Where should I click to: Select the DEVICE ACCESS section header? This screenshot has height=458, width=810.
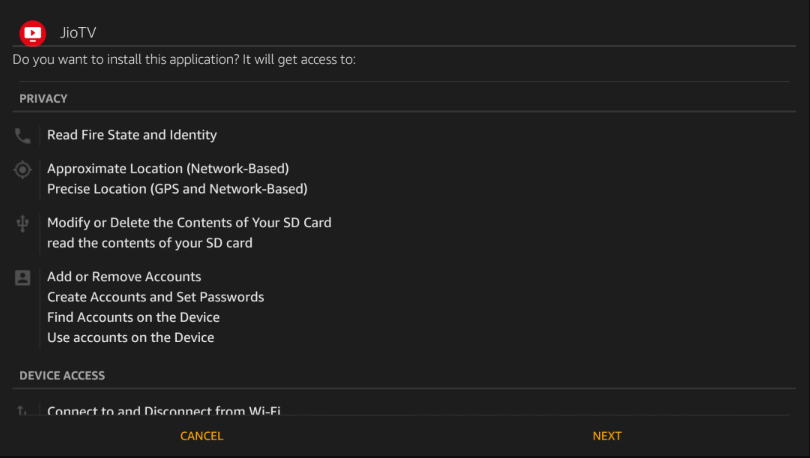point(62,375)
